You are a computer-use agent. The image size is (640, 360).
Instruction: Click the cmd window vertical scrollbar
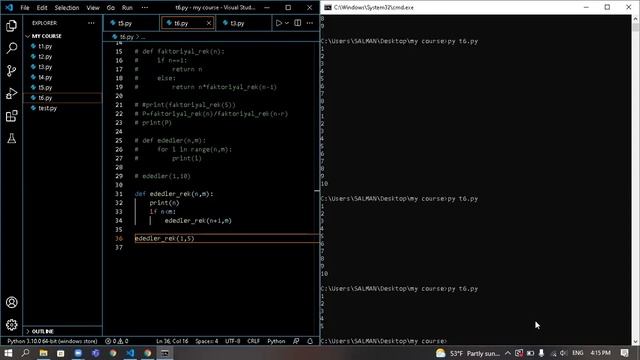pyautogui.click(x=636, y=180)
